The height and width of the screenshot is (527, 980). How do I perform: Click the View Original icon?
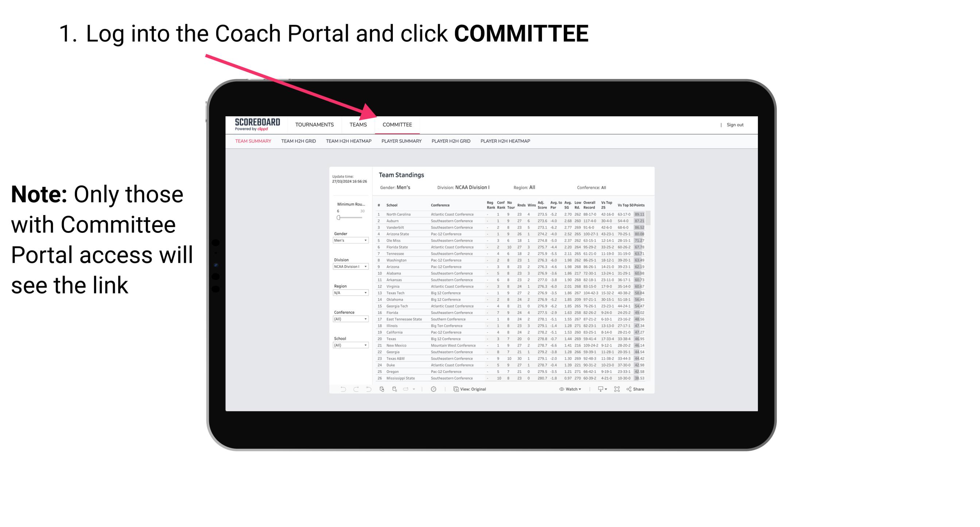pos(454,389)
